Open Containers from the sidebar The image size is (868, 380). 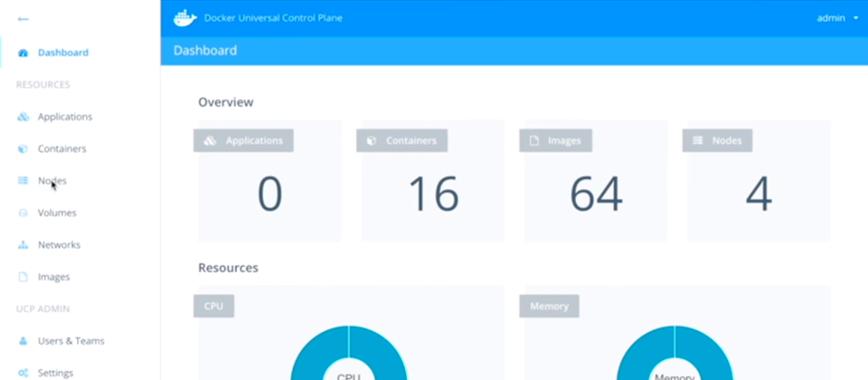(62, 149)
